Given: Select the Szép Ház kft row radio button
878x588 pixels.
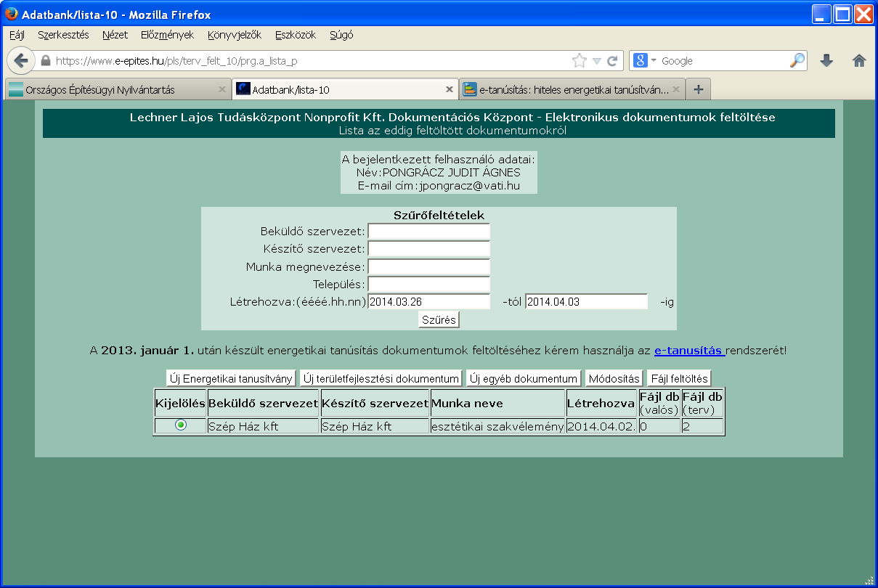Looking at the screenshot, I should tap(181, 425).
